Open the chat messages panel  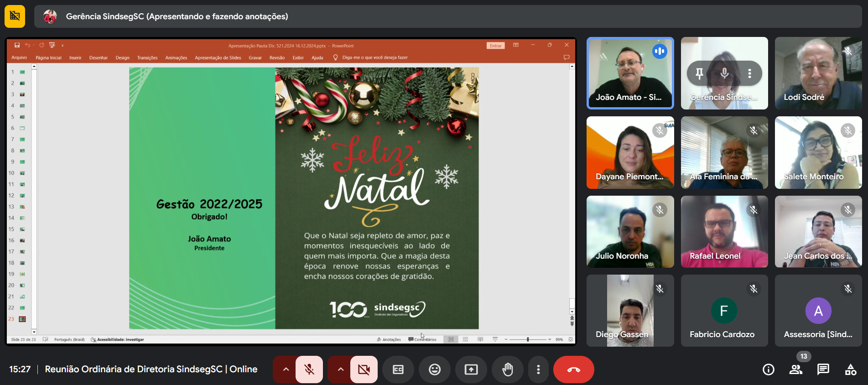823,369
